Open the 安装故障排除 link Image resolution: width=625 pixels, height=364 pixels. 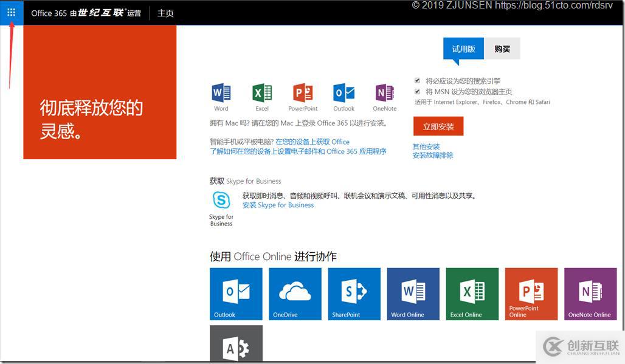433,156
